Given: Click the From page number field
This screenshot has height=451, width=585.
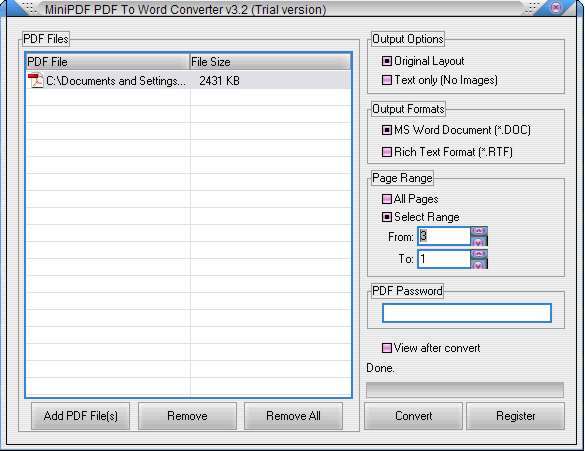Looking at the screenshot, I should tap(444, 236).
